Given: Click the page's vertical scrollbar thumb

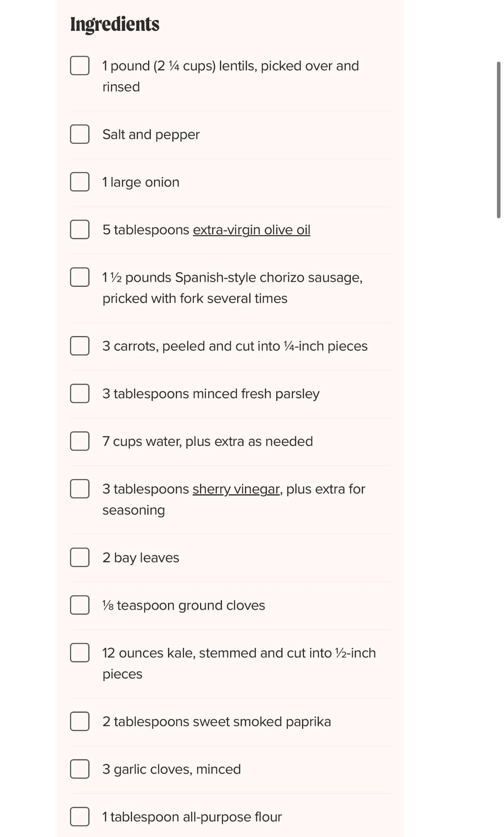Looking at the screenshot, I should pos(498,140).
